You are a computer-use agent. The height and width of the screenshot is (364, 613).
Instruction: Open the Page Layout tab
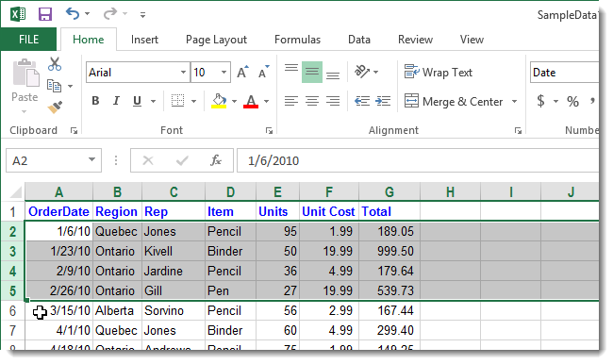[x=216, y=40]
